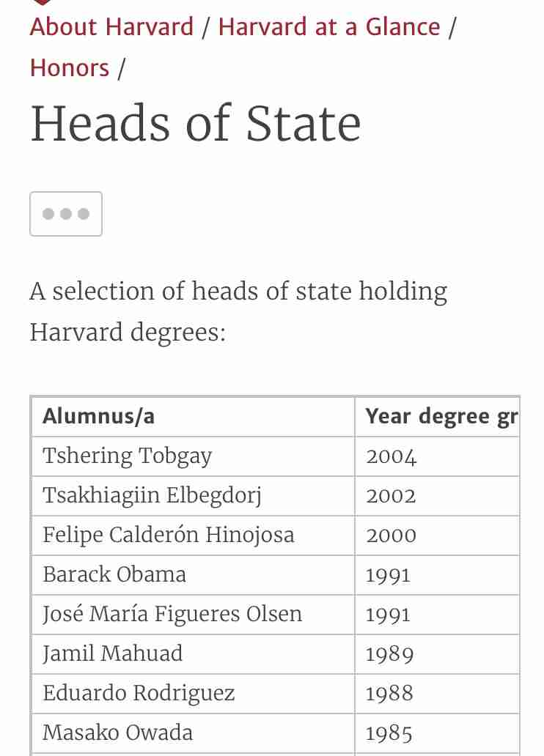Select the Alumnus/a column header

pos(193,417)
